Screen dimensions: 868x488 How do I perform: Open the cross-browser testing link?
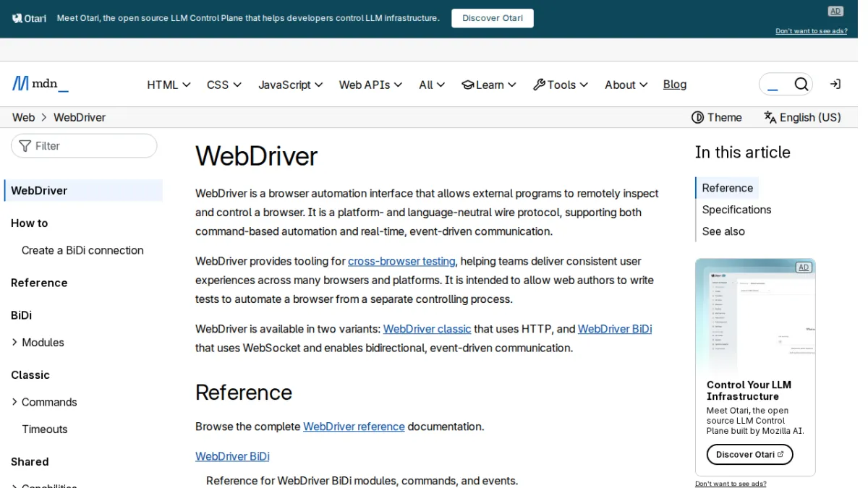click(x=401, y=261)
